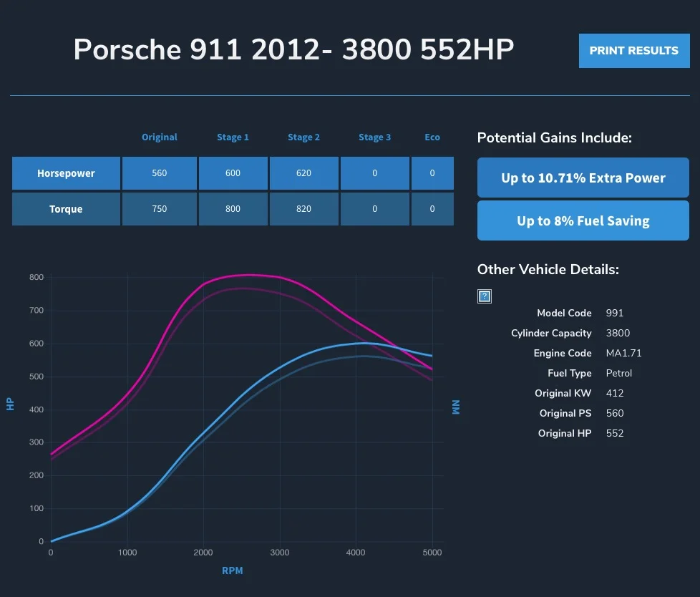Select the Stage 3 column header

374,137
